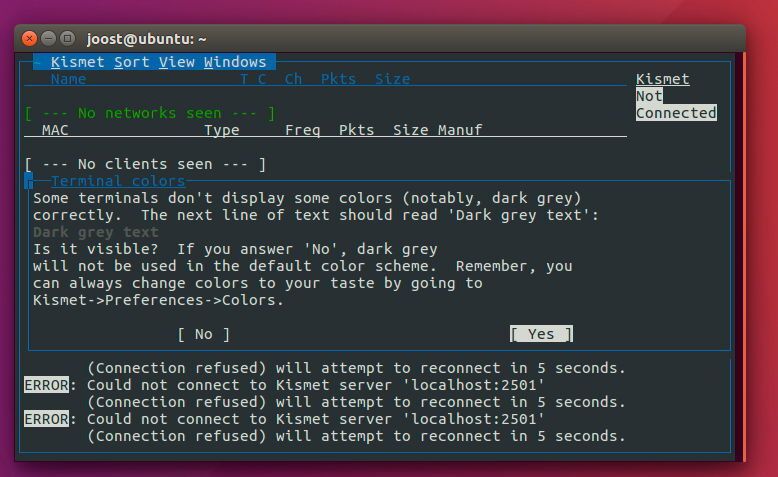Click the 'Terminal colors' dialog title

click(x=118, y=181)
